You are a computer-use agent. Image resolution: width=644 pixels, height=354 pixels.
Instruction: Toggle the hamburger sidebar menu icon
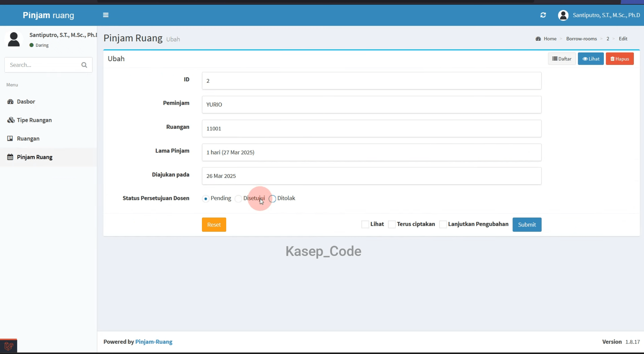106,15
